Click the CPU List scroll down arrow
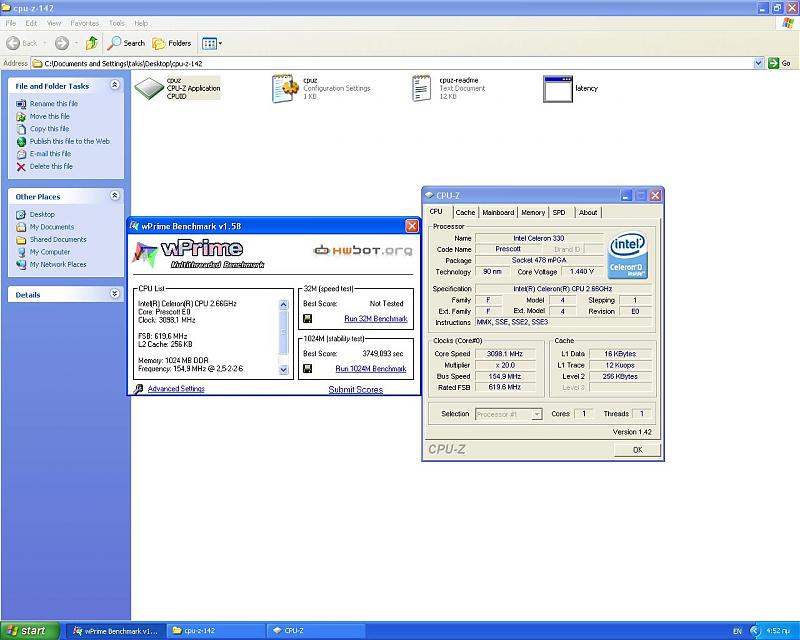Image resolution: width=800 pixels, height=640 pixels. click(x=284, y=370)
